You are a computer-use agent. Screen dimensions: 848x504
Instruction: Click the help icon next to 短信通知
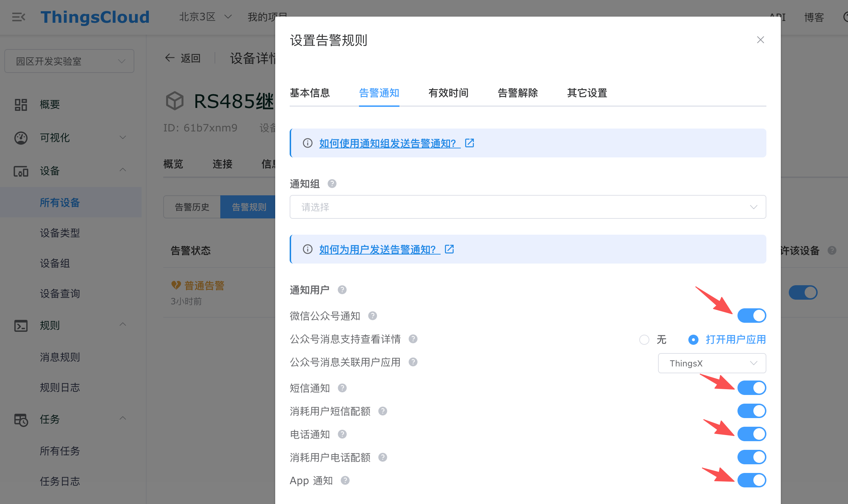click(x=342, y=388)
